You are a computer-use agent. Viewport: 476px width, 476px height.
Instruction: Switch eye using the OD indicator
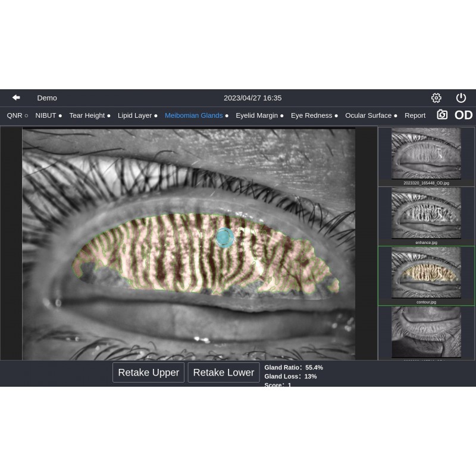tap(464, 115)
